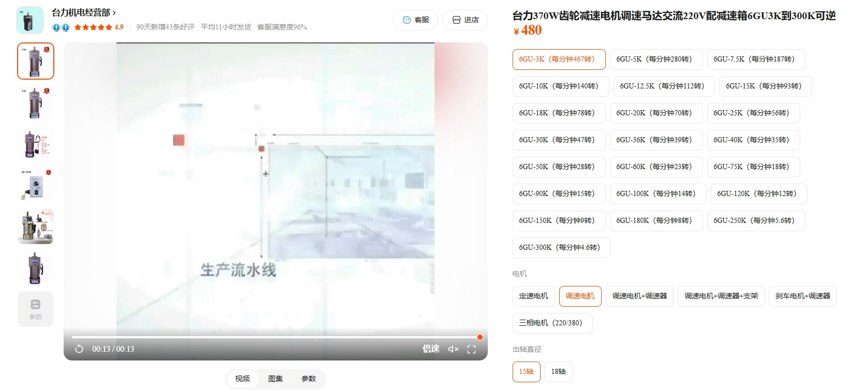Screen dimensions: 868x391
Task: Pick 6GU-180K（每分钟8转）
Action: point(656,221)
